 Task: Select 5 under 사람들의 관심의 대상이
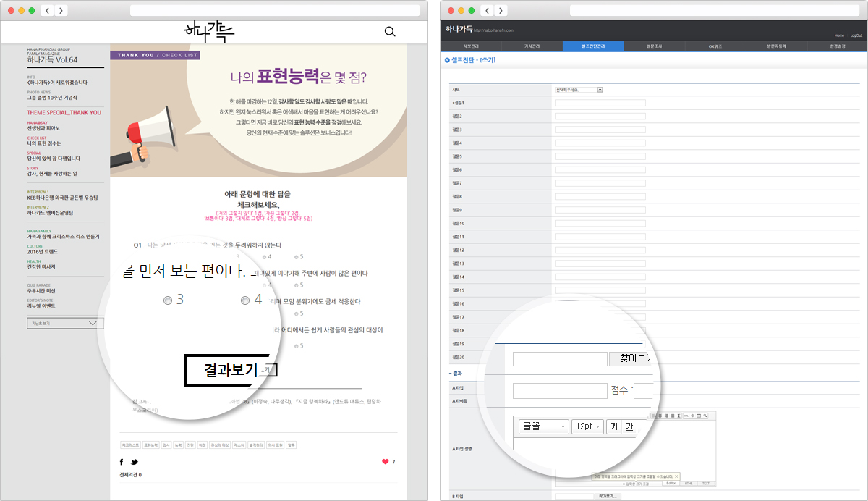pos(297,346)
